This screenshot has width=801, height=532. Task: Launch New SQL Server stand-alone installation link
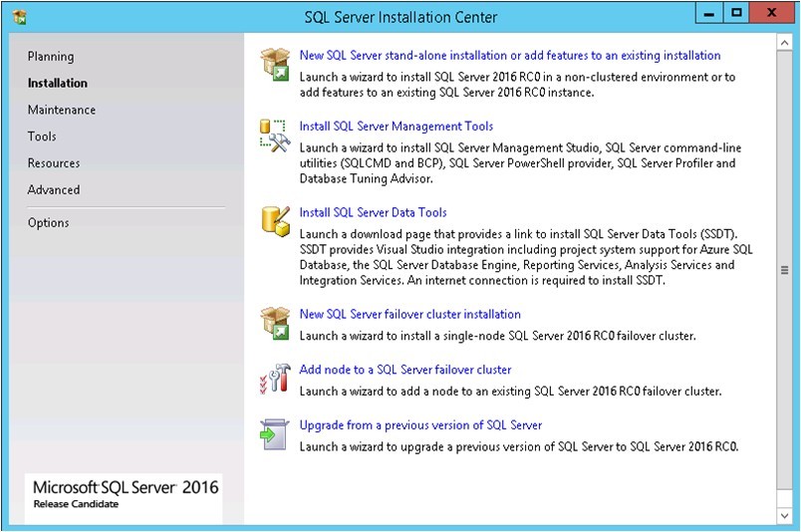[510, 55]
